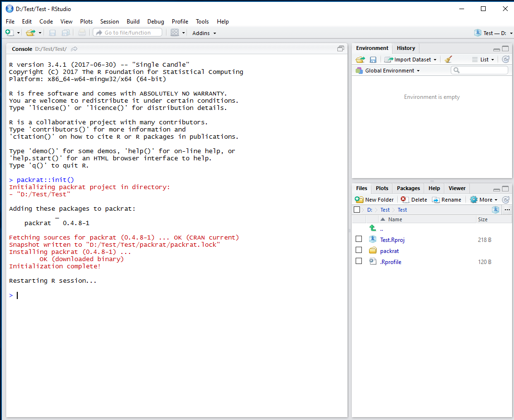Minimize the Files pane
Image resolution: width=514 pixels, height=420 pixels.
click(497, 189)
